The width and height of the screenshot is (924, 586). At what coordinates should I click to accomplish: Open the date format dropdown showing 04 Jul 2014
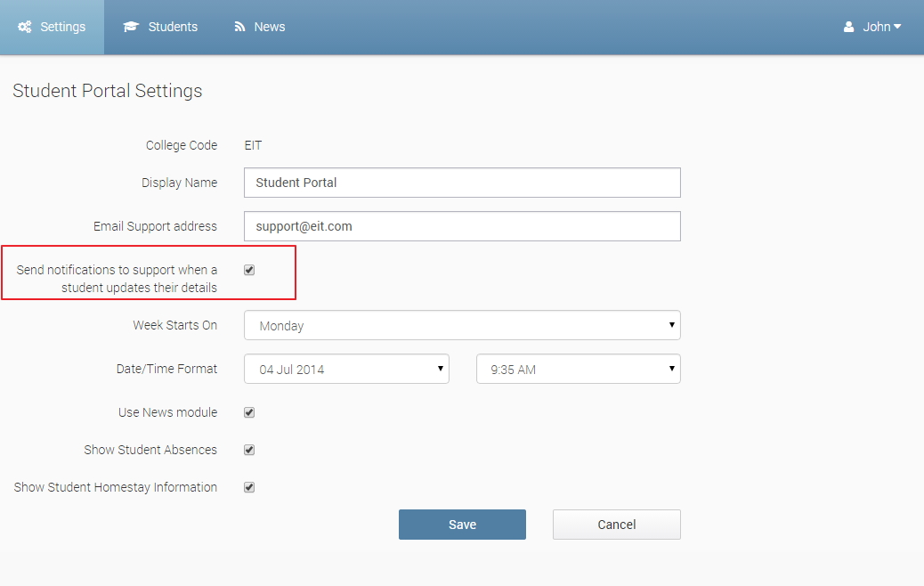346,369
